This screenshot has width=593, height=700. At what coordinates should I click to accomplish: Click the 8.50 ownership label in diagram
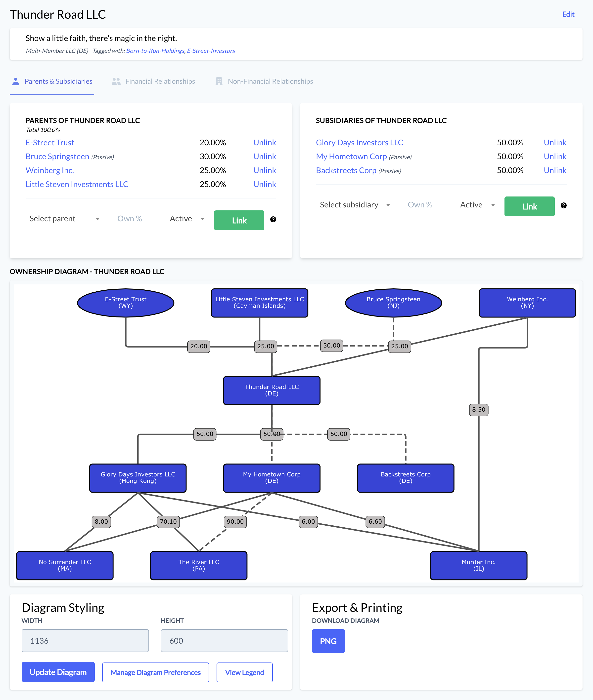pos(478,409)
